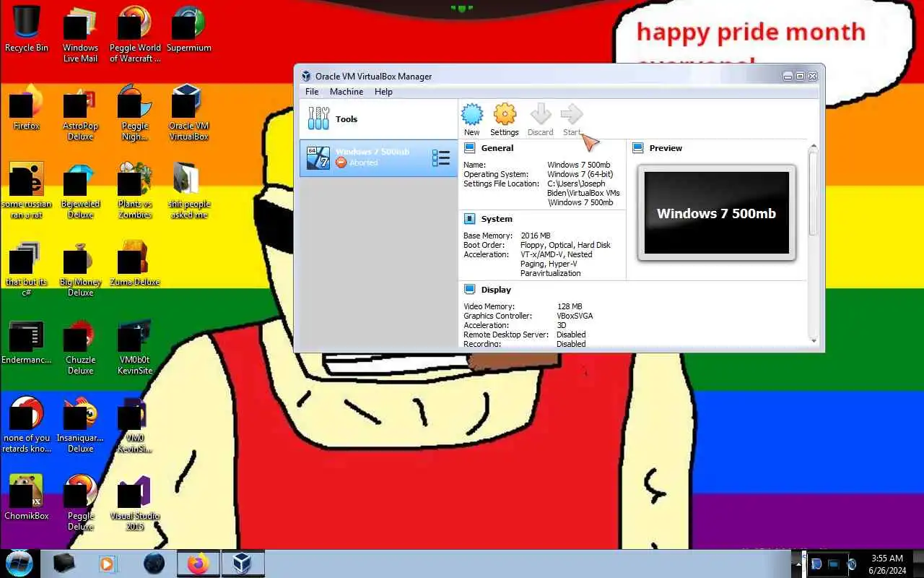
Task: Open the list menu icon on Windows 7 500mb entry
Action: pyautogui.click(x=440, y=158)
